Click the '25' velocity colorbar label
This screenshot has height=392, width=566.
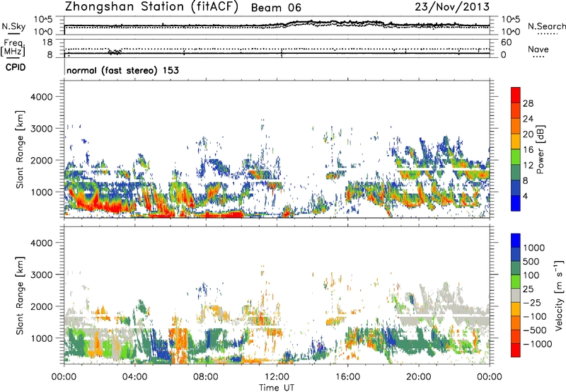(x=528, y=289)
